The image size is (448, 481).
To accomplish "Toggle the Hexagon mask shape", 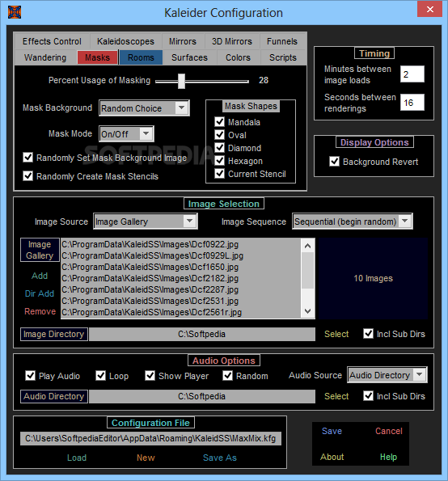I will [x=220, y=161].
